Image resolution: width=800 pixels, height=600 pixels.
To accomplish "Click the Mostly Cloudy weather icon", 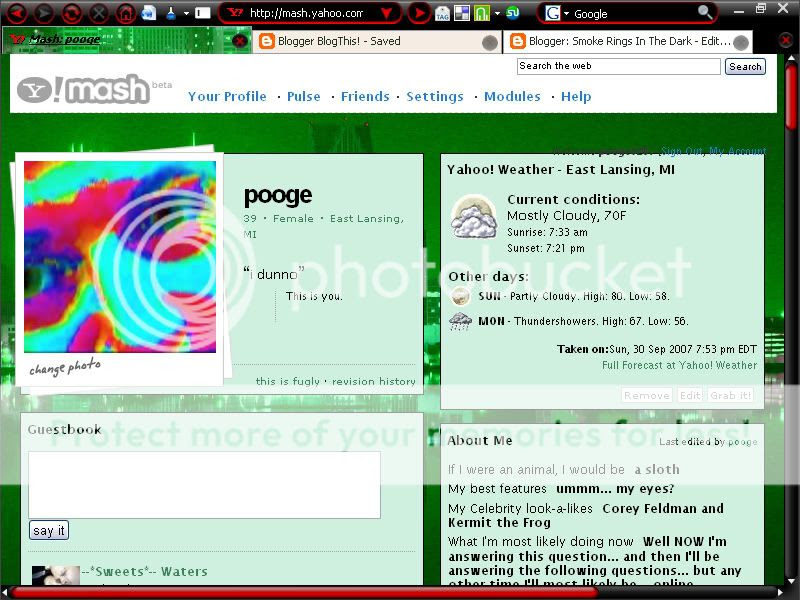I will (x=474, y=216).
